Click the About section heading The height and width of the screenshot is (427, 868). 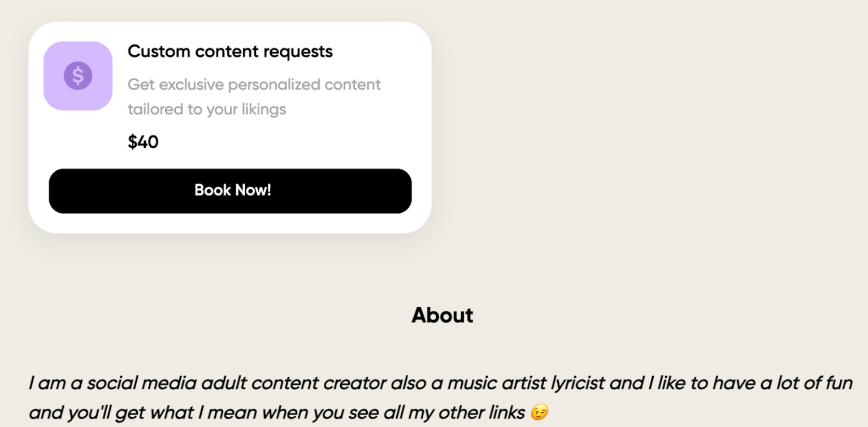[442, 315]
